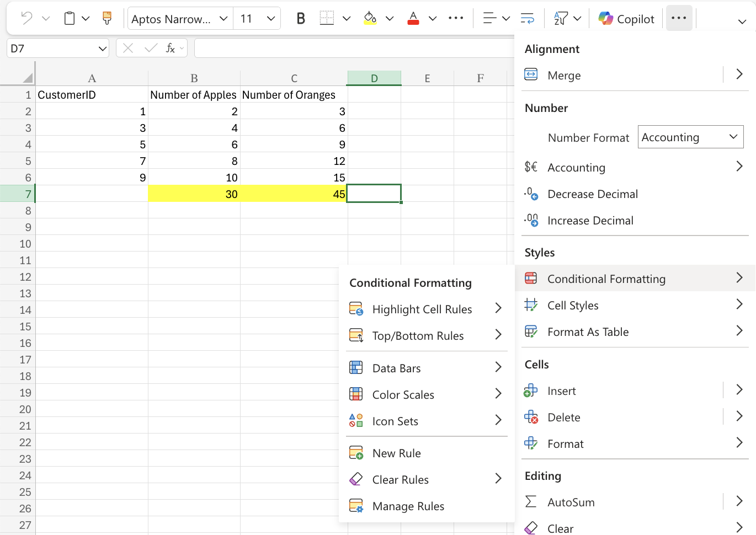Open Color Scales options

tap(402, 394)
